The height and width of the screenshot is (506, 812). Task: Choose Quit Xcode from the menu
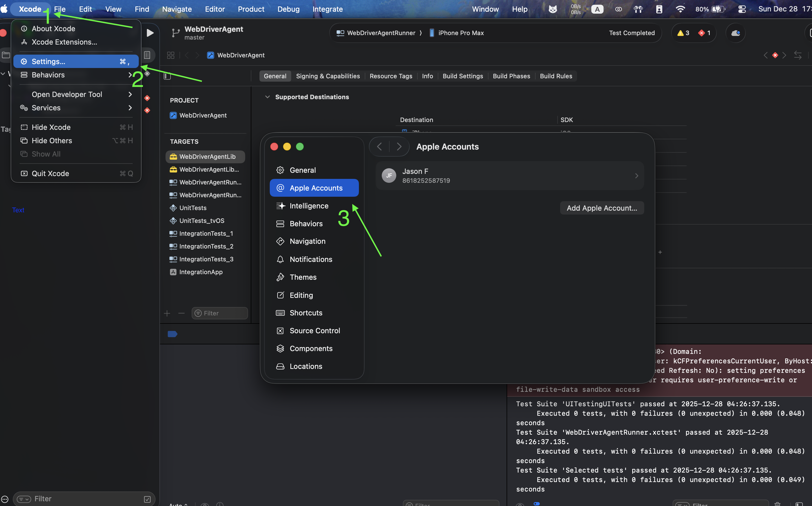pyautogui.click(x=50, y=173)
